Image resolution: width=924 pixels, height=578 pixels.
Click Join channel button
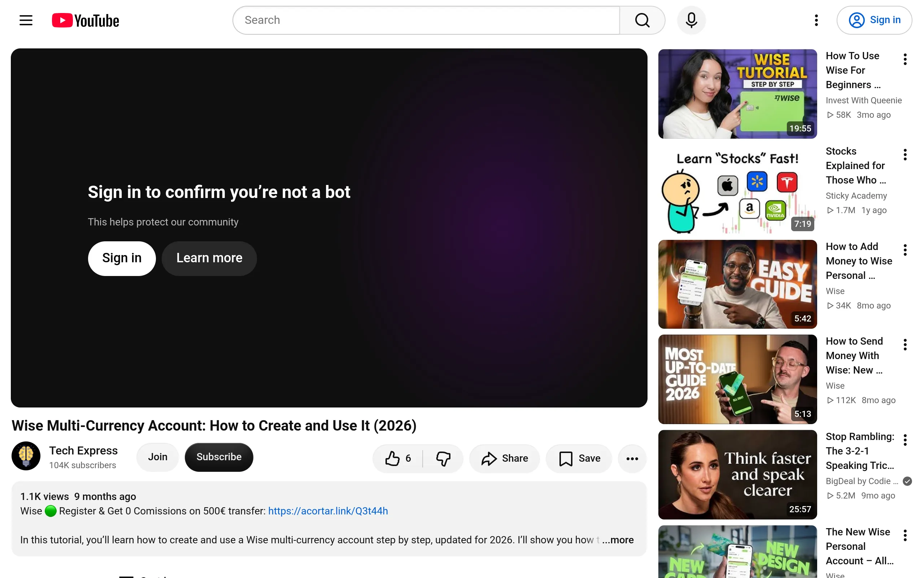[x=158, y=457]
